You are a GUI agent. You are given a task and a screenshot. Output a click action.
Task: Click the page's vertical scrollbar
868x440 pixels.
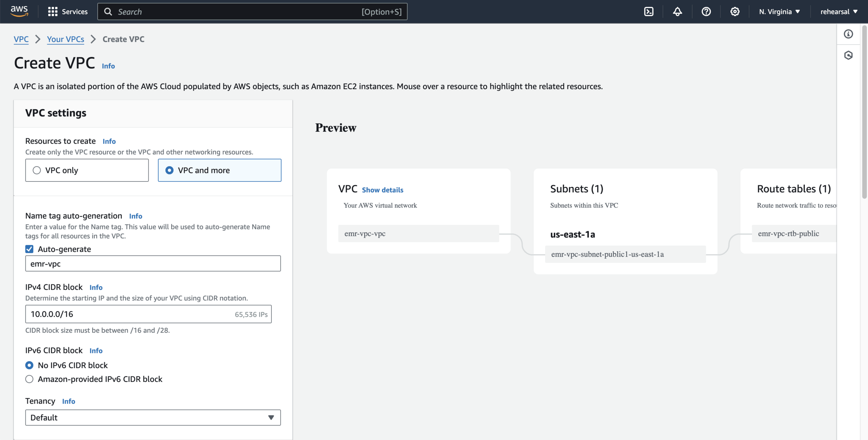(x=864, y=111)
